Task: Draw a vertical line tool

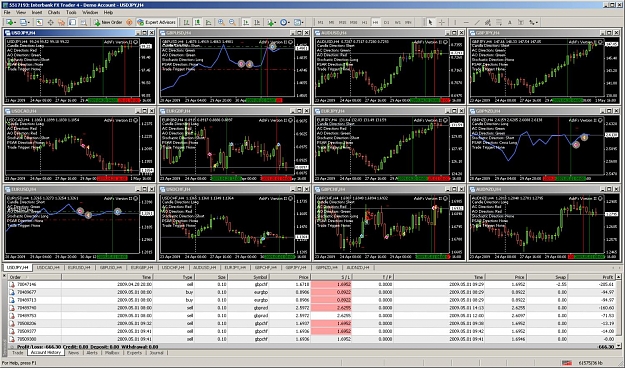Action: click(455, 22)
